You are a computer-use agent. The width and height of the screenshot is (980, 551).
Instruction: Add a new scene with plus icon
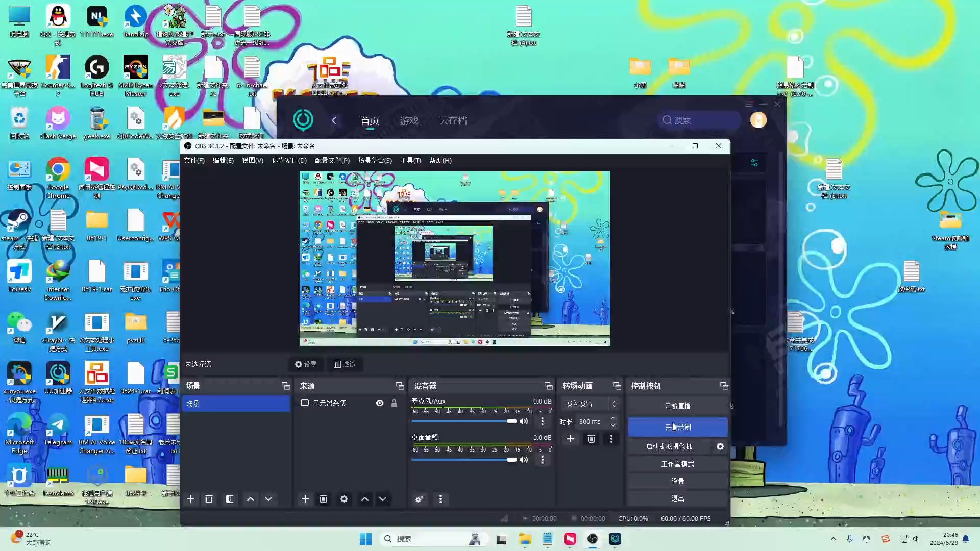191,499
